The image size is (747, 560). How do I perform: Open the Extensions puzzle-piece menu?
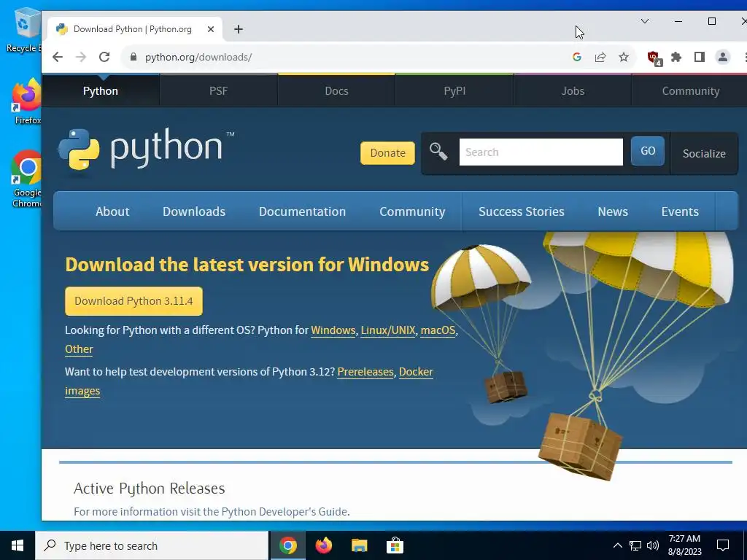tap(676, 57)
